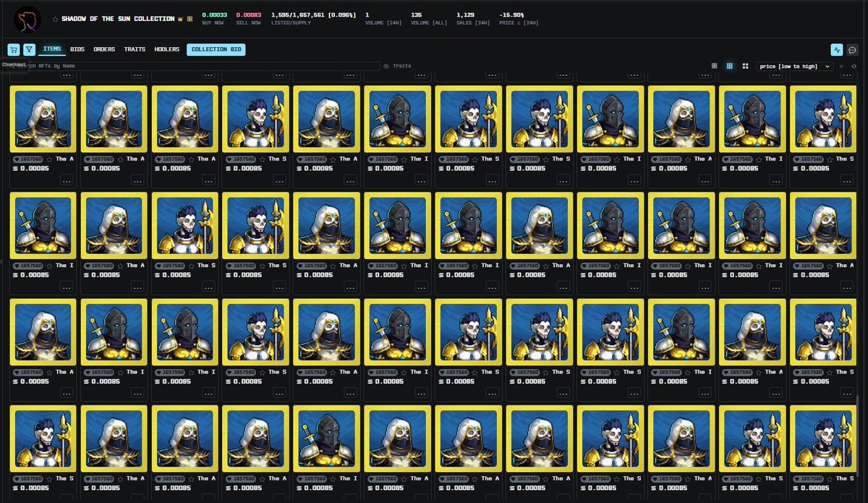This screenshot has width=868, height=503.
Task: Open the ORDERS tab
Action: pos(104,49)
